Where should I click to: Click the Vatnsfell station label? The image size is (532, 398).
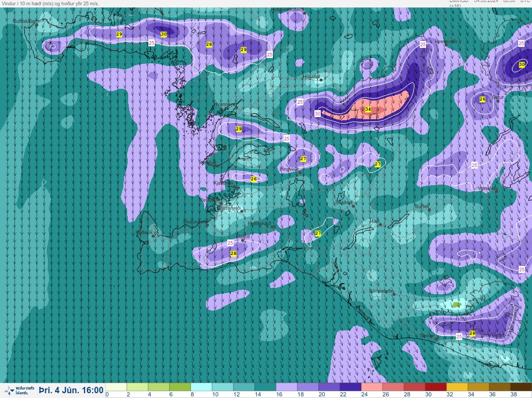coord(487,188)
